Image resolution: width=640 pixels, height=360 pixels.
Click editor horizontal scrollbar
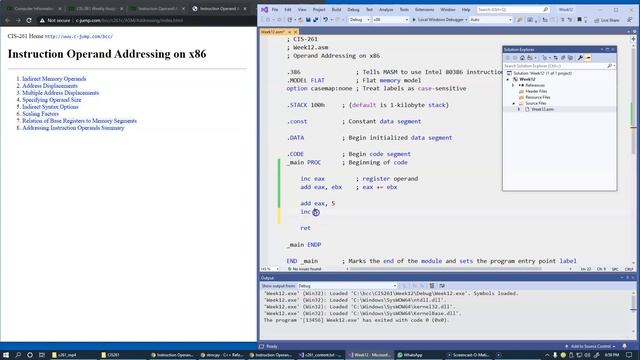point(445,269)
